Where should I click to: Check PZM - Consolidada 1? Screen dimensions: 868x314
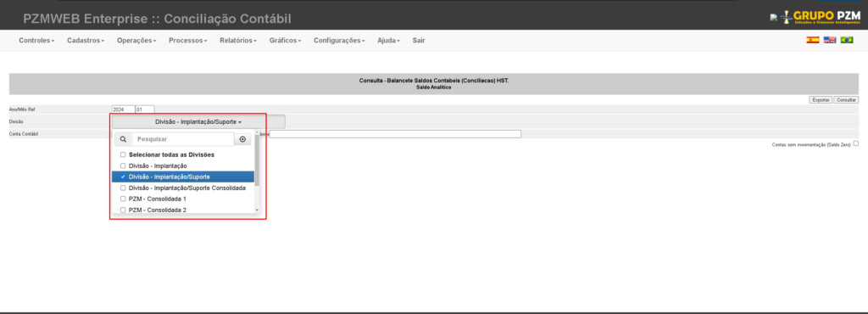123,199
